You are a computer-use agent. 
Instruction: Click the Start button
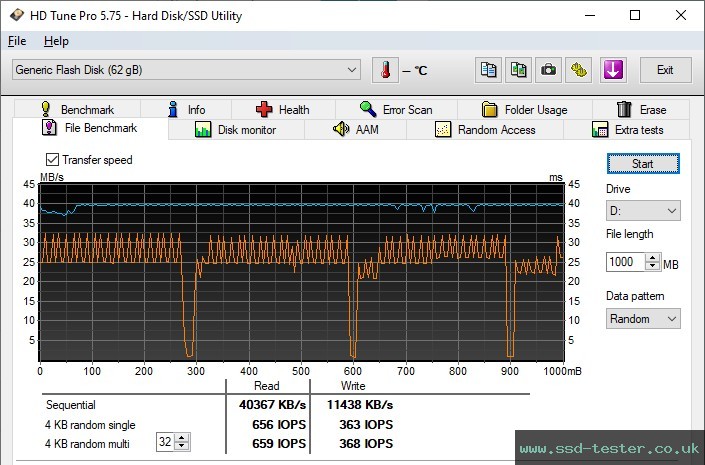pyautogui.click(x=643, y=164)
